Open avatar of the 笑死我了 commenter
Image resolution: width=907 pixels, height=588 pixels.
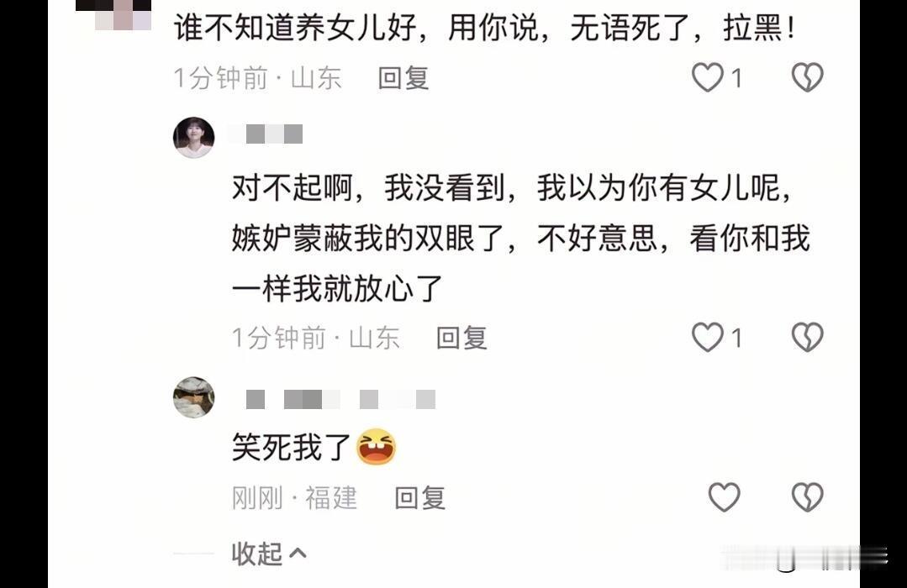(194, 398)
